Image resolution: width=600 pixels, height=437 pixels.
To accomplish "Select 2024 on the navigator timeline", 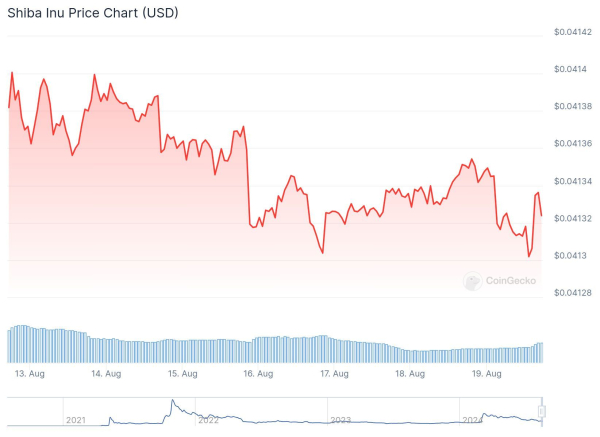I will click(x=472, y=421).
